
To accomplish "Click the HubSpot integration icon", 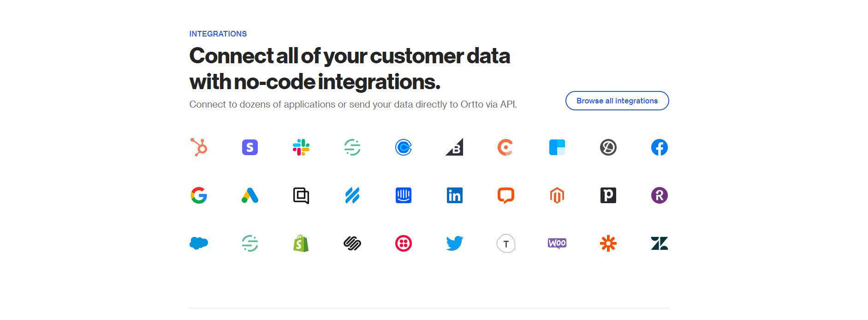I will pyautogui.click(x=199, y=147).
